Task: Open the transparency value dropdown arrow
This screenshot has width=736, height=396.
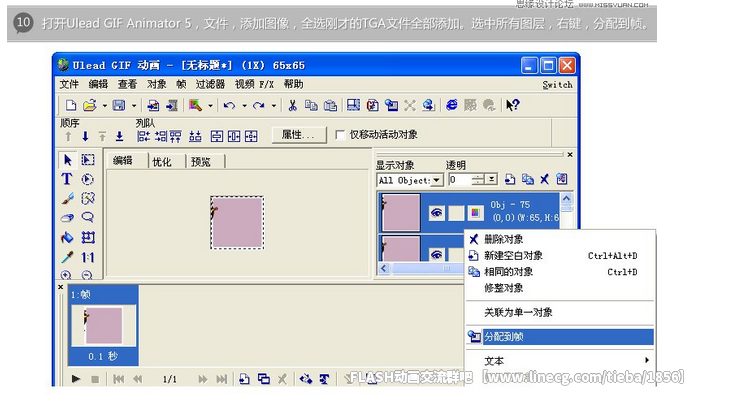Action: pyautogui.click(x=491, y=179)
